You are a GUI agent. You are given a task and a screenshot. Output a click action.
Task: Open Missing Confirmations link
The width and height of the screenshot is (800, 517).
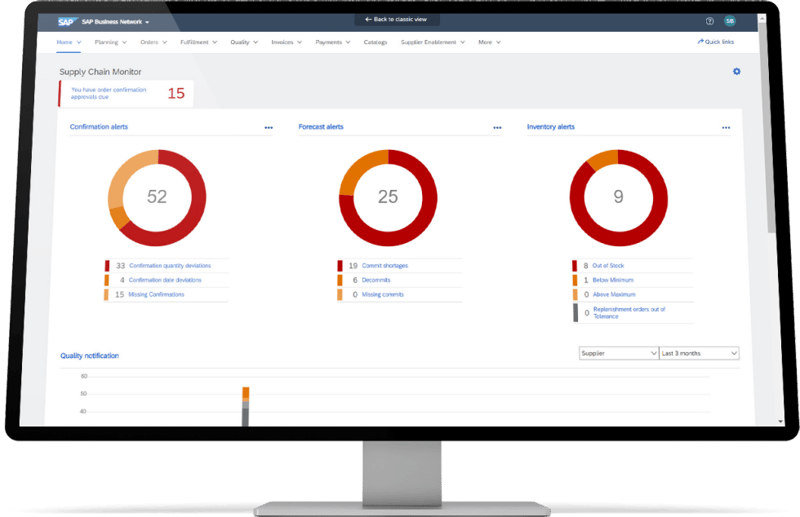pyautogui.click(x=156, y=294)
